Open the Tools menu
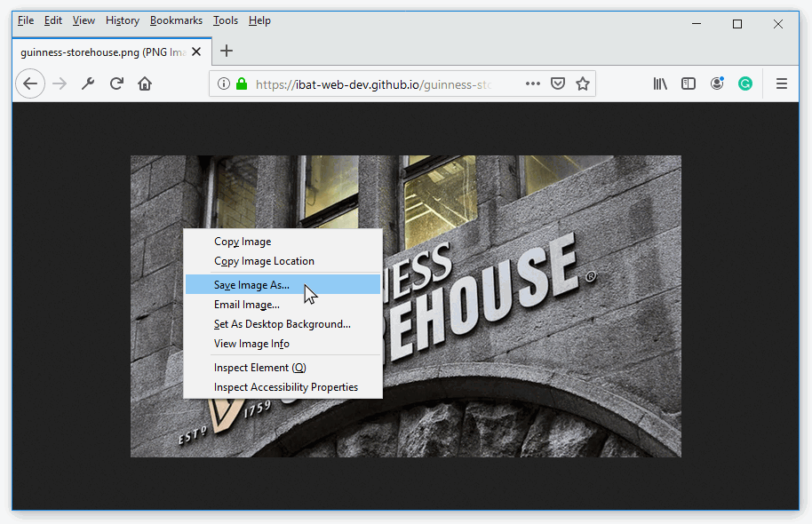 click(x=226, y=20)
